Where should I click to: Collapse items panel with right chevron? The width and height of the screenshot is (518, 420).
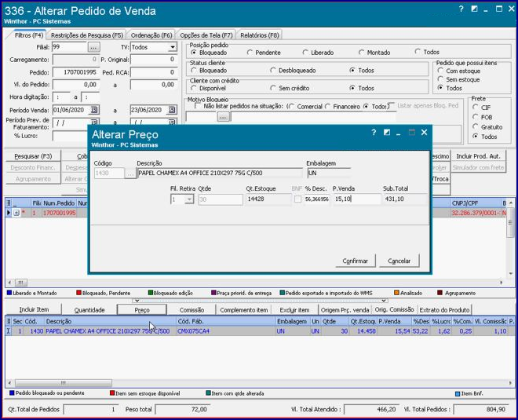(384, 301)
